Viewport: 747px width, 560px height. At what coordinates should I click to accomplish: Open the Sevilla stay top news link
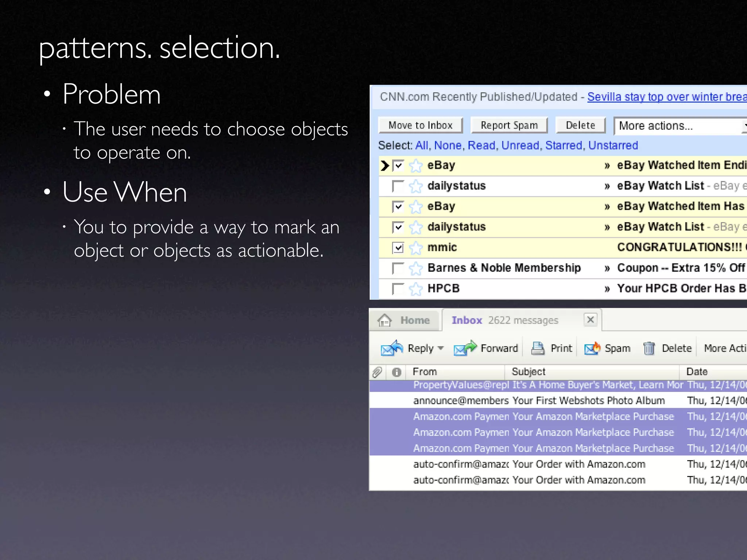point(667,97)
